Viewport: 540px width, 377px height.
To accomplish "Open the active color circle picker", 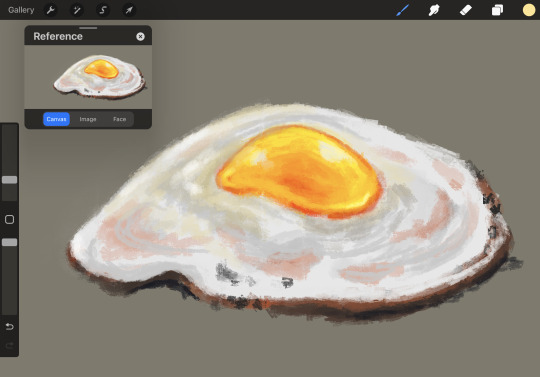I will click(529, 10).
